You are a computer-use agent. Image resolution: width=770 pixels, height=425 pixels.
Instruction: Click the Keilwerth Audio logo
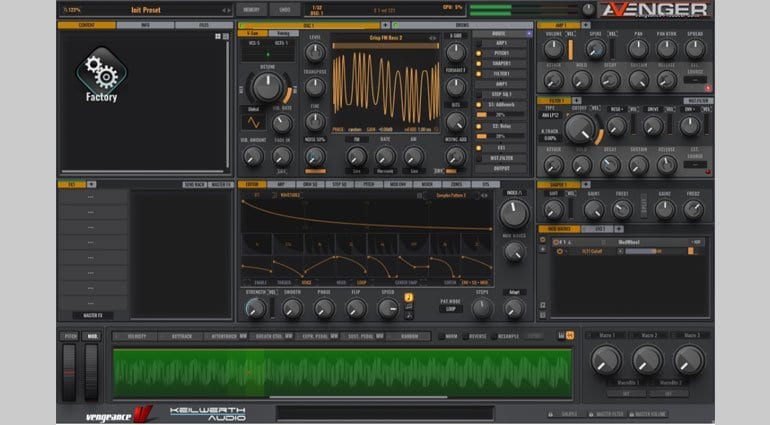click(208, 414)
